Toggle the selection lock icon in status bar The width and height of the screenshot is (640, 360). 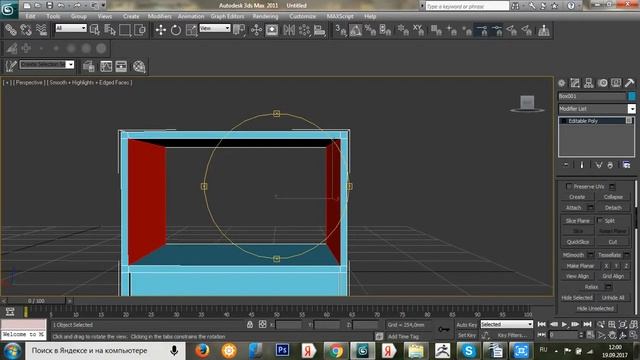pyautogui.click(x=250, y=324)
